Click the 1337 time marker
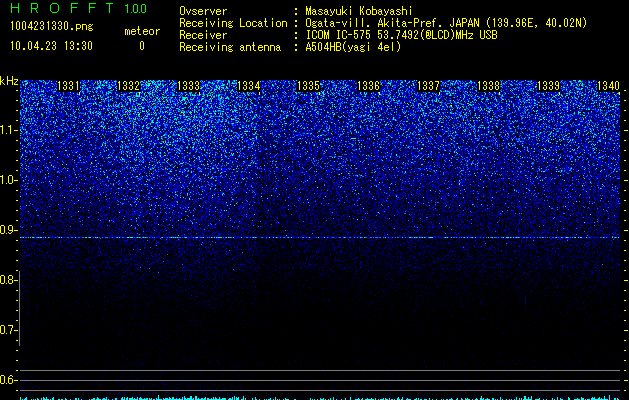Viewport: 629px width, 400px height. [428, 86]
